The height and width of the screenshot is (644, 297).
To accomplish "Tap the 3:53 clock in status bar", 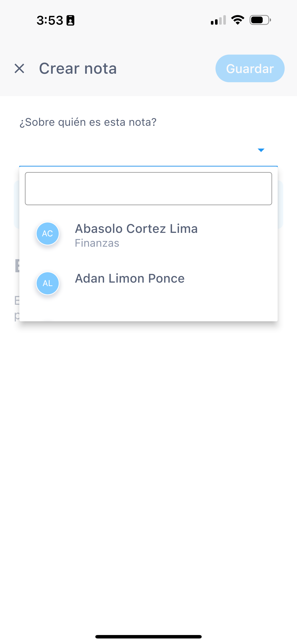I will 50,20.
